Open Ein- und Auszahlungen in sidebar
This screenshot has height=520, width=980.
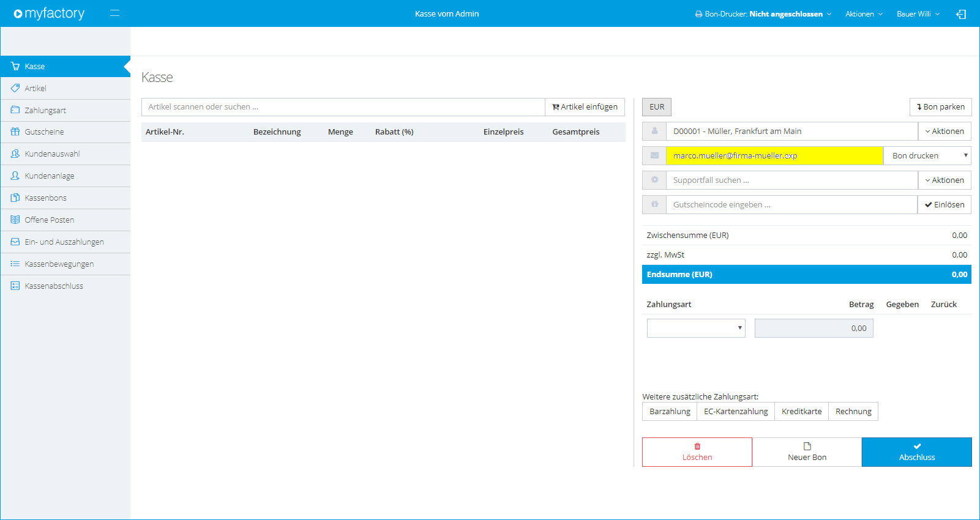pos(65,242)
